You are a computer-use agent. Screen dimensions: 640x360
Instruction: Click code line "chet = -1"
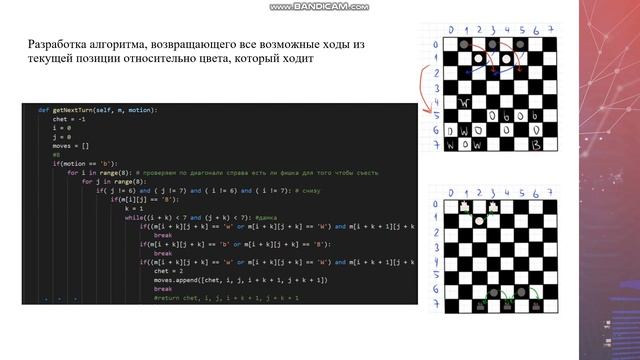pyautogui.click(x=69, y=119)
